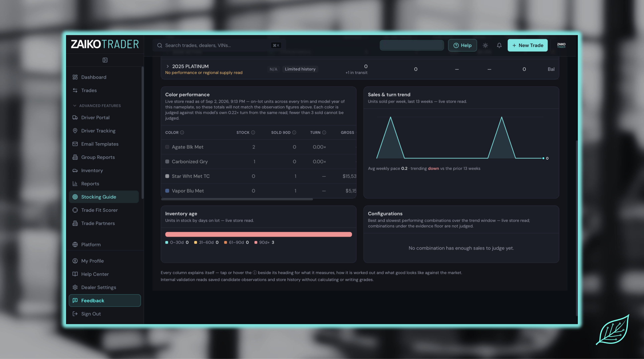
Task: Click the Trade Fit Scorer icon
Action: coord(75,210)
